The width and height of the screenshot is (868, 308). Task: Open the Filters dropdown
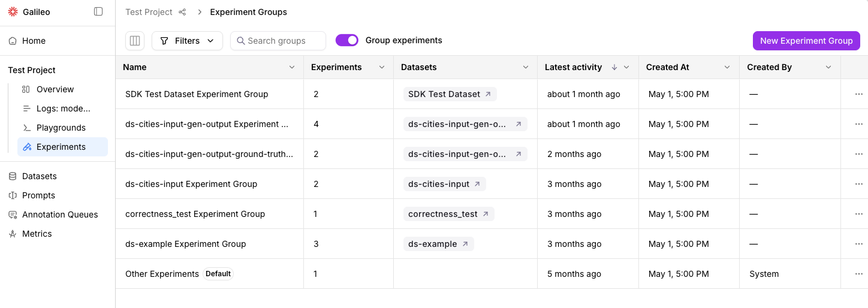tap(187, 41)
